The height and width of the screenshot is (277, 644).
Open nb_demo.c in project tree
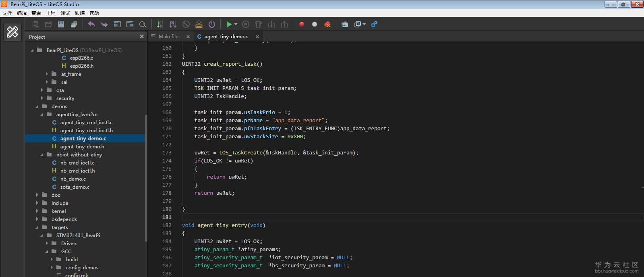tap(73, 179)
